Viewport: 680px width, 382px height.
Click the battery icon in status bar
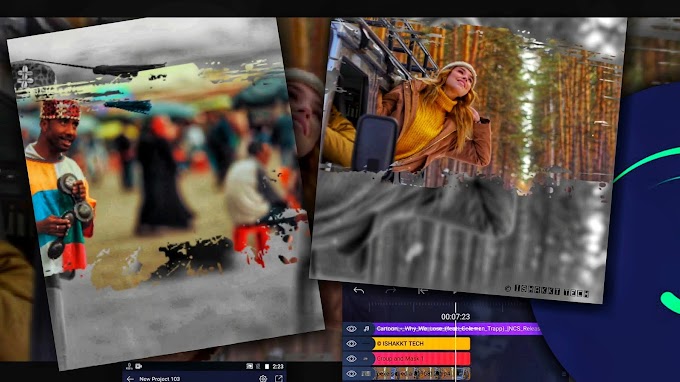click(x=267, y=366)
